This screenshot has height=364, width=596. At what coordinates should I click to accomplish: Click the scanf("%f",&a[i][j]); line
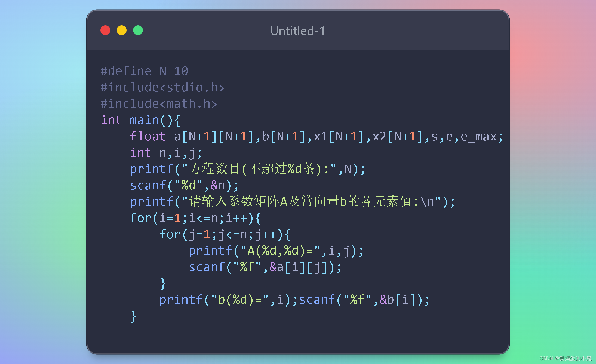pos(265,267)
